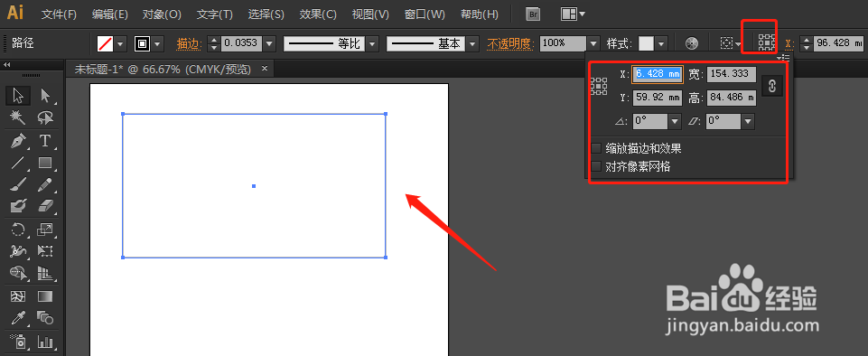Click the 描边 stroke panel link
868x356 pixels.
click(x=189, y=43)
